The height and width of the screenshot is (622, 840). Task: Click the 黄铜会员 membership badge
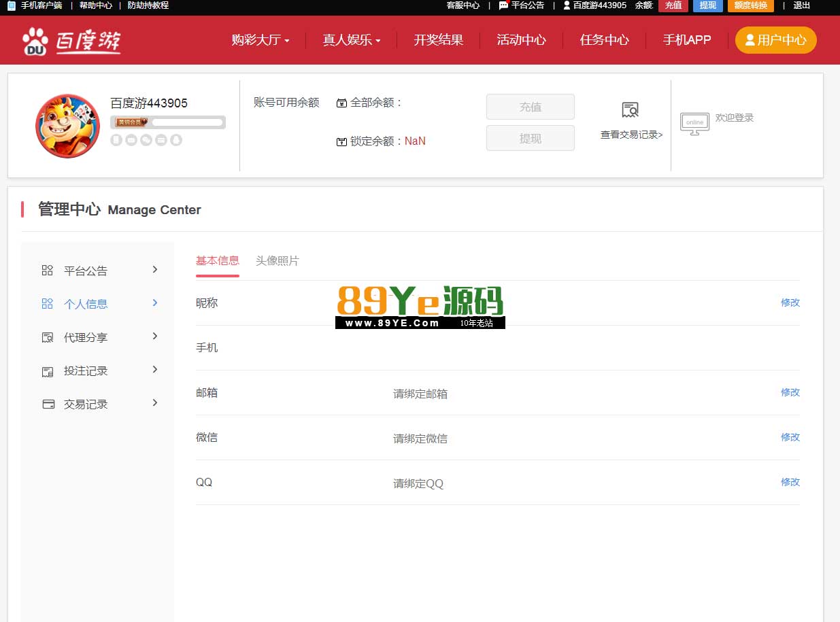131,122
